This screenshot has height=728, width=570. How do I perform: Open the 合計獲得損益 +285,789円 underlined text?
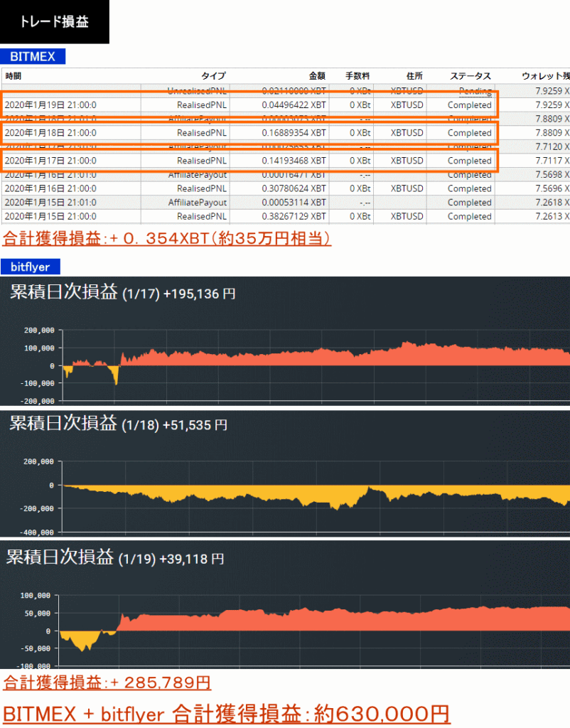(x=107, y=683)
